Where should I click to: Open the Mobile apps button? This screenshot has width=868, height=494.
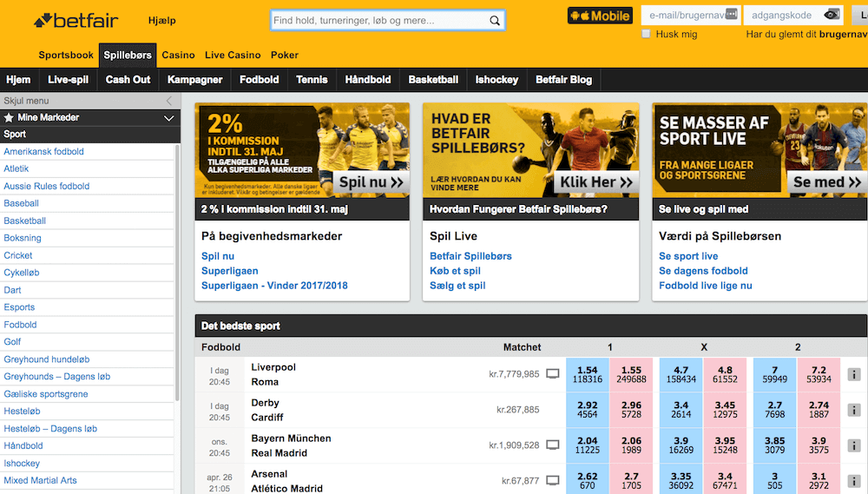pyautogui.click(x=600, y=16)
